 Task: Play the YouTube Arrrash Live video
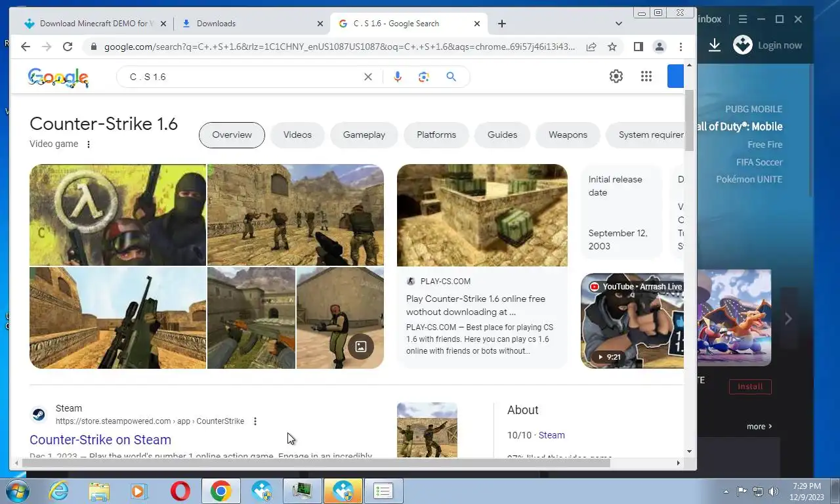(x=633, y=321)
